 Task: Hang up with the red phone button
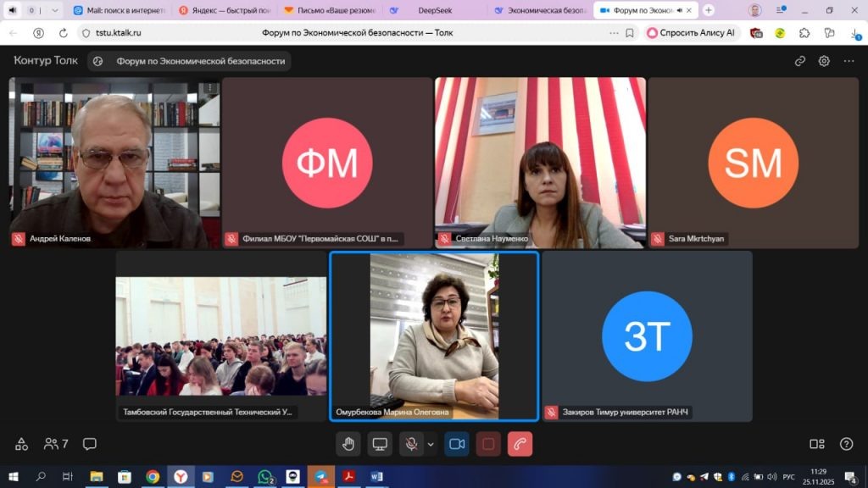click(x=520, y=444)
